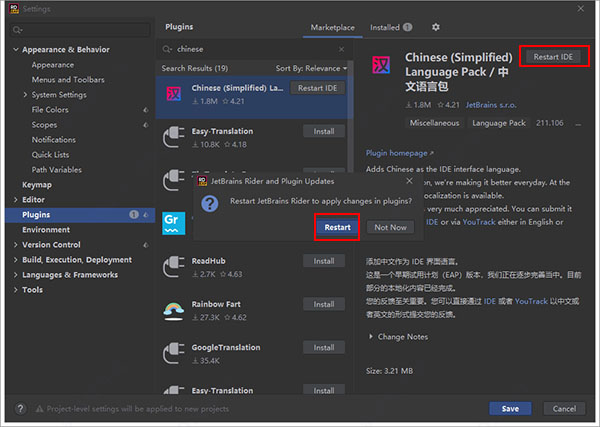Click the Chinese language pack plugin icon

click(x=174, y=93)
